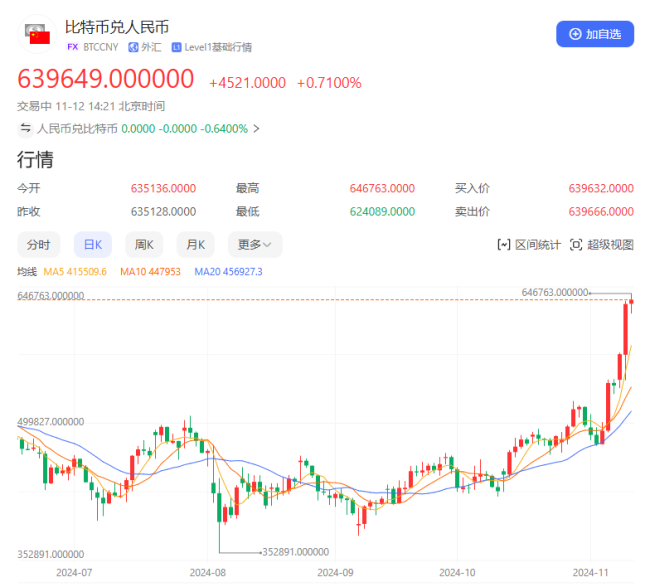Screen dimensions: 650x587
Task: Switch to the 分时 chart tab
Action: (39, 245)
